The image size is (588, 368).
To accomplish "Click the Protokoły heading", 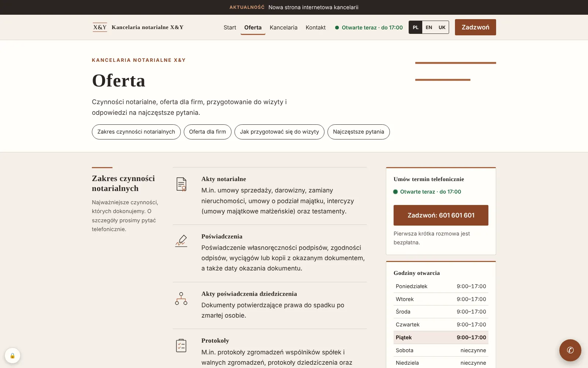I will tap(215, 341).
